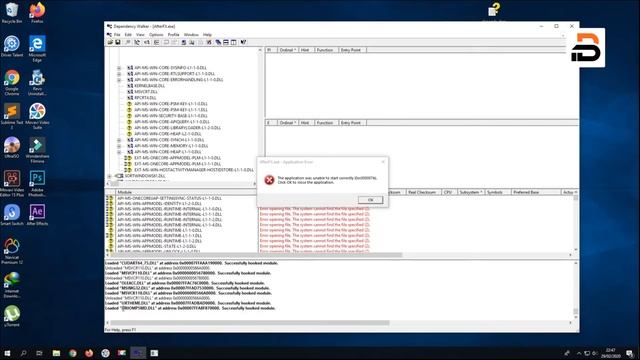Select EXT-MS-WIN-HOSTACTIVITYMANAGER-HOSTIDSTORE-L1-1-0.DLL in the tree

193,170
